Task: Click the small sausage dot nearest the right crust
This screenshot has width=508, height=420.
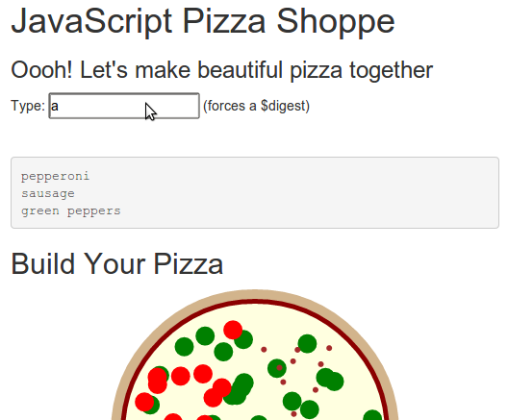Action: click(329, 348)
